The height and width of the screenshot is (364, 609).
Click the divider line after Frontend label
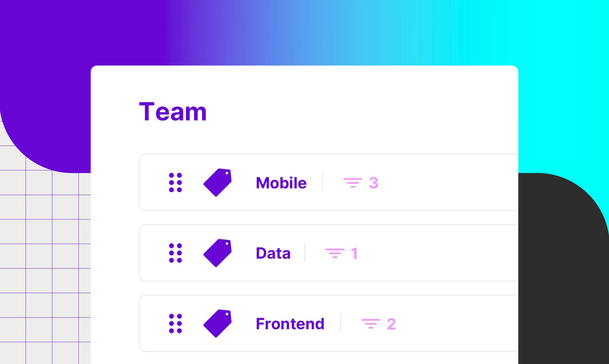(340, 323)
